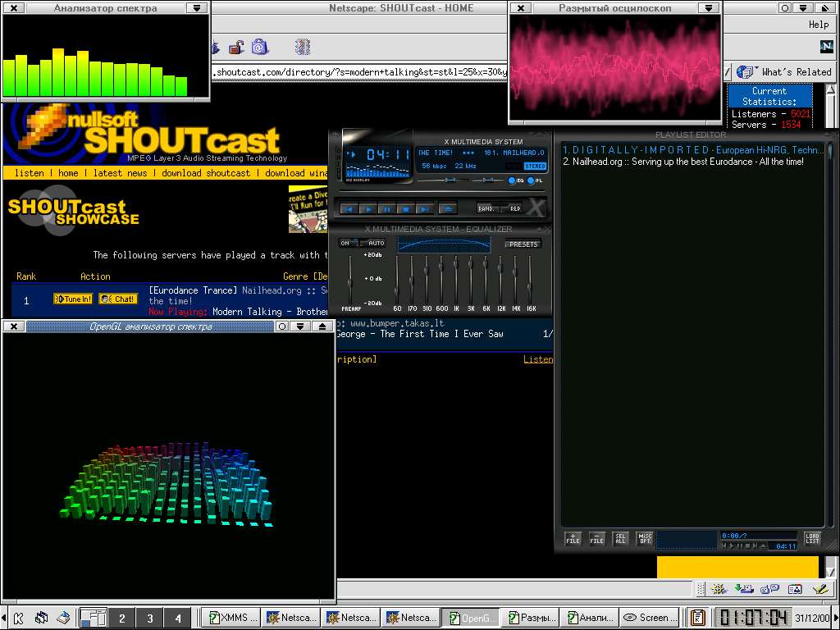Open Address Book from Netscape component bar

(795, 589)
